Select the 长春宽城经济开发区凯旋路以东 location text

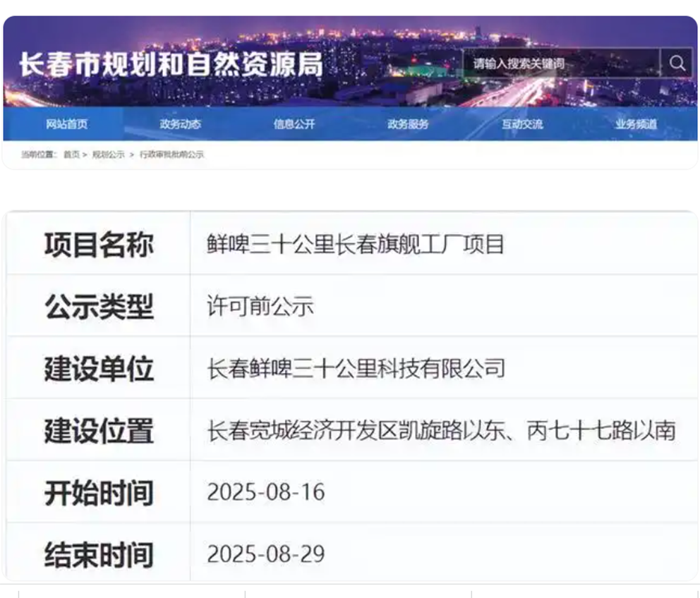coord(356,430)
